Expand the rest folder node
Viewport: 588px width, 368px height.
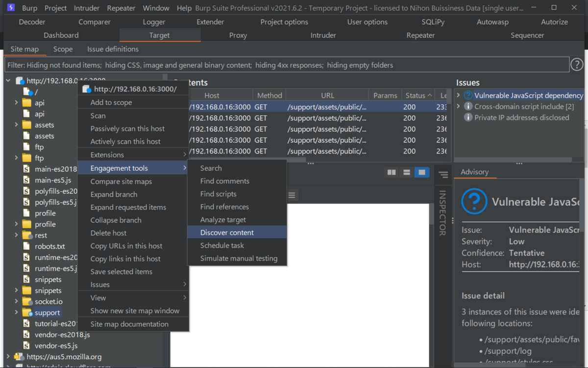pyautogui.click(x=16, y=235)
